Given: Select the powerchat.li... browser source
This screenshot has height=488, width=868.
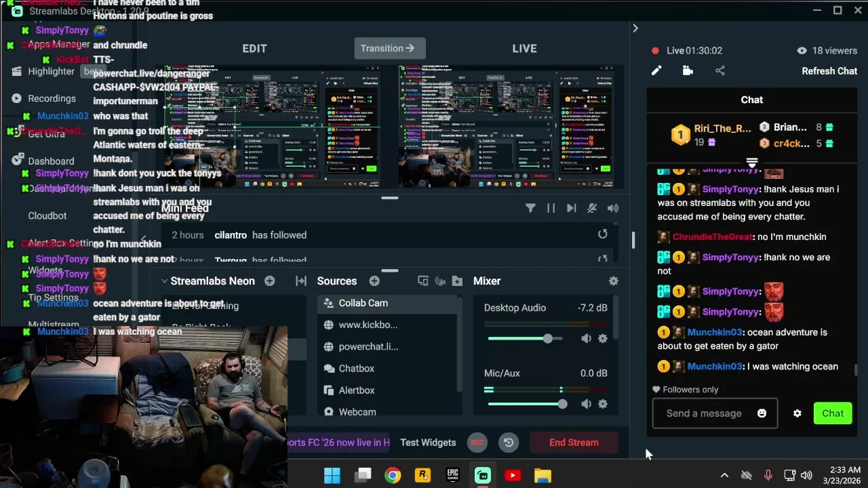Looking at the screenshot, I should [x=389, y=346].
